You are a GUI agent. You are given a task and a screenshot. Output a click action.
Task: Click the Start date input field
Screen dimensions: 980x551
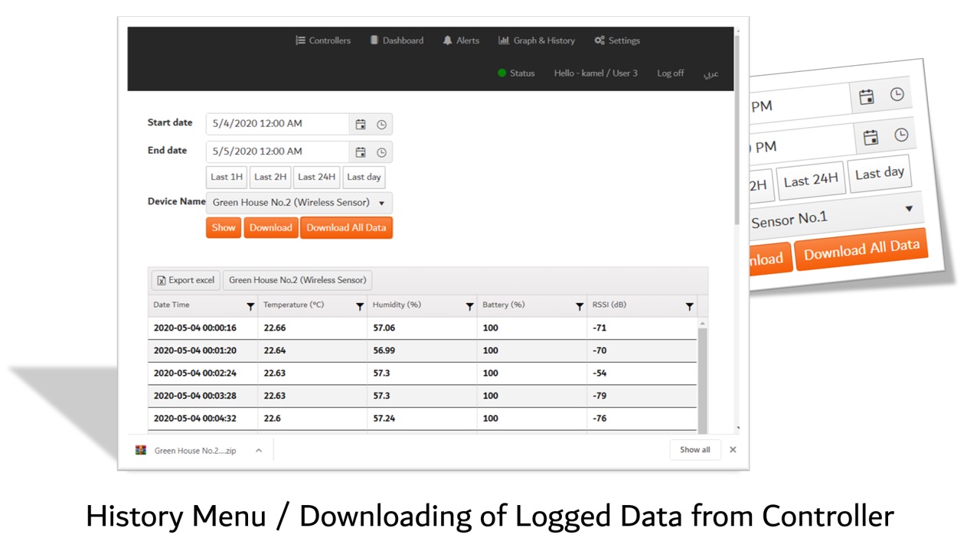(277, 124)
